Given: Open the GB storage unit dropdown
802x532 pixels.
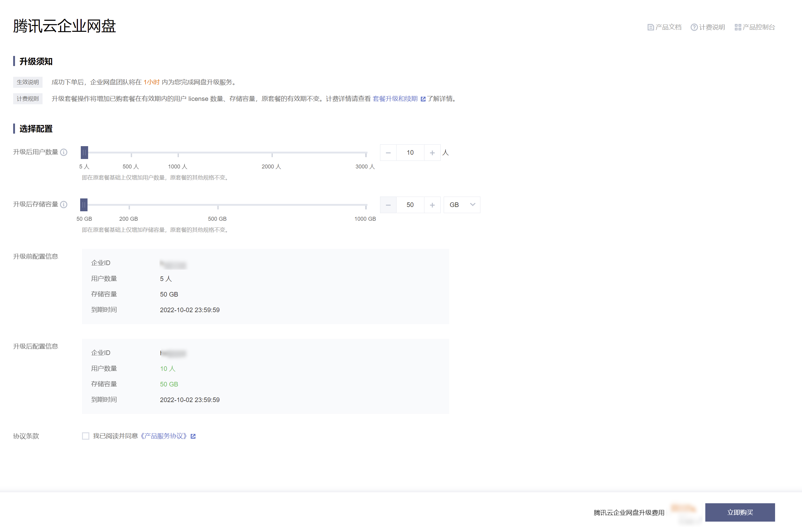Looking at the screenshot, I should 461,205.
